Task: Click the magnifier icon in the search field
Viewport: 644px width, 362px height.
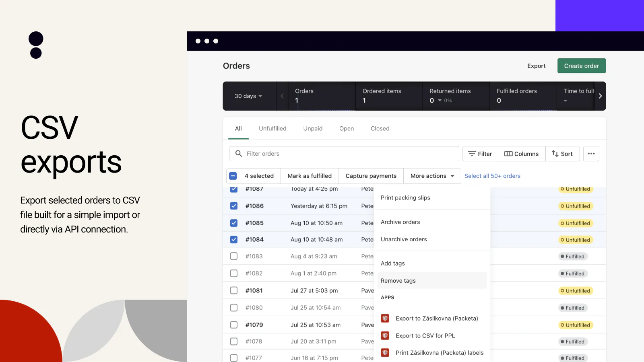Action: click(x=239, y=154)
